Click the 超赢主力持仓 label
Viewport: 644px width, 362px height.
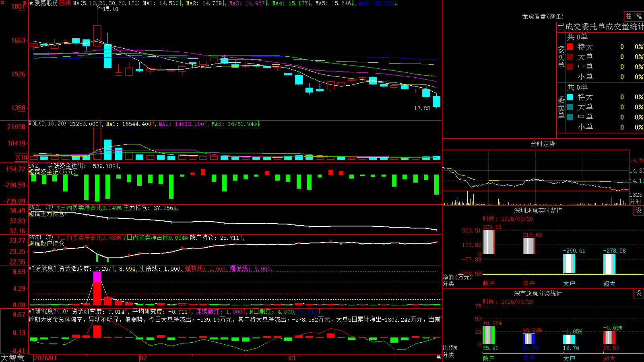pyautogui.click(x=46, y=214)
